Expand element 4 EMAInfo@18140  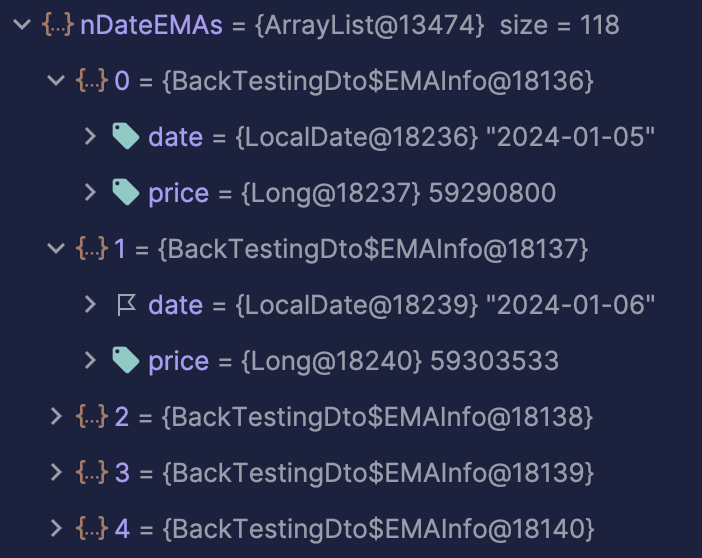point(56,528)
